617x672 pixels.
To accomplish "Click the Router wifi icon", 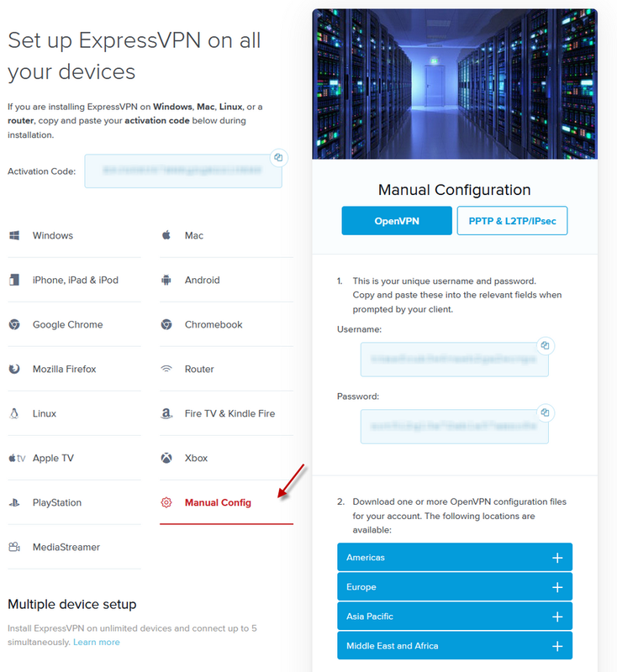I will pos(166,369).
